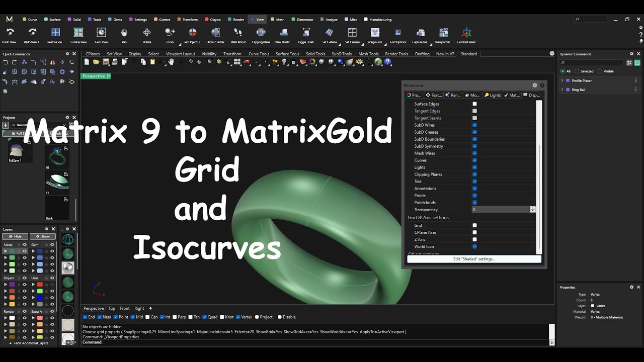Screen dimensions: 644x362
Task: Click the Set C-Plane icon
Action: (330, 32)
